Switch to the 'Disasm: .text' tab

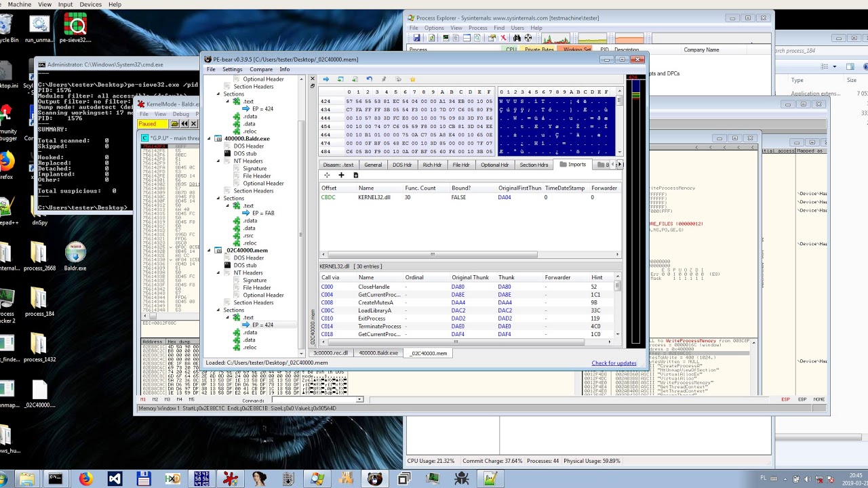338,165
